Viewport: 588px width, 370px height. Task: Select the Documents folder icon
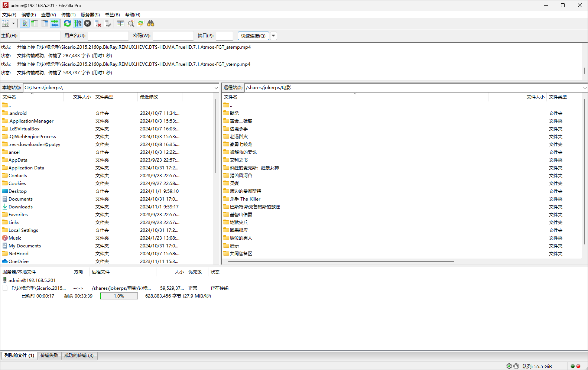pos(5,199)
